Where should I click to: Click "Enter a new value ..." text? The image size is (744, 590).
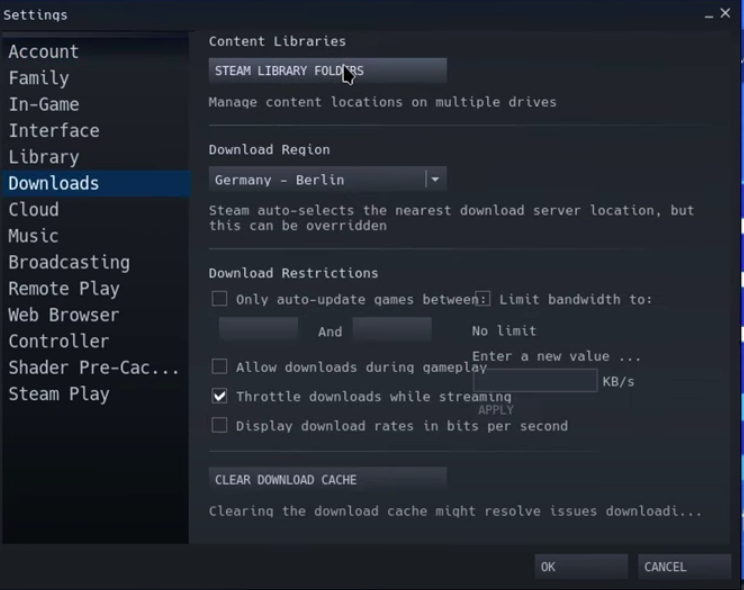556,356
